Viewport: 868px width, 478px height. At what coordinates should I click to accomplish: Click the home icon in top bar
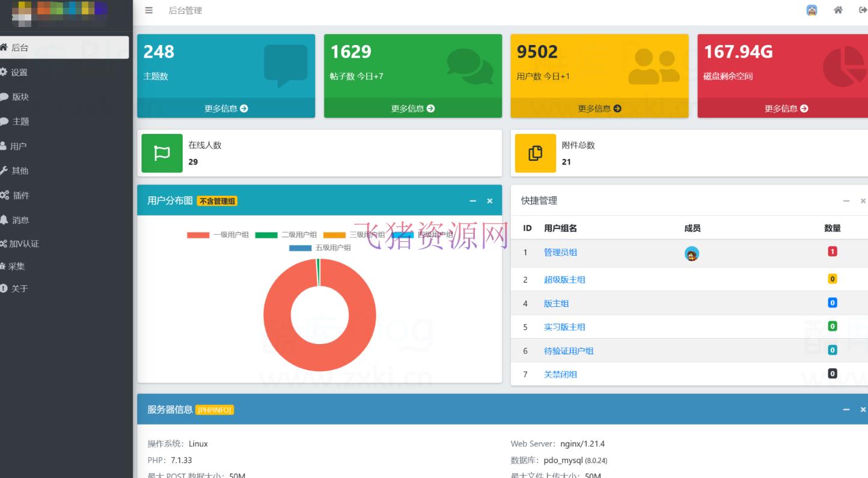pyautogui.click(x=838, y=10)
